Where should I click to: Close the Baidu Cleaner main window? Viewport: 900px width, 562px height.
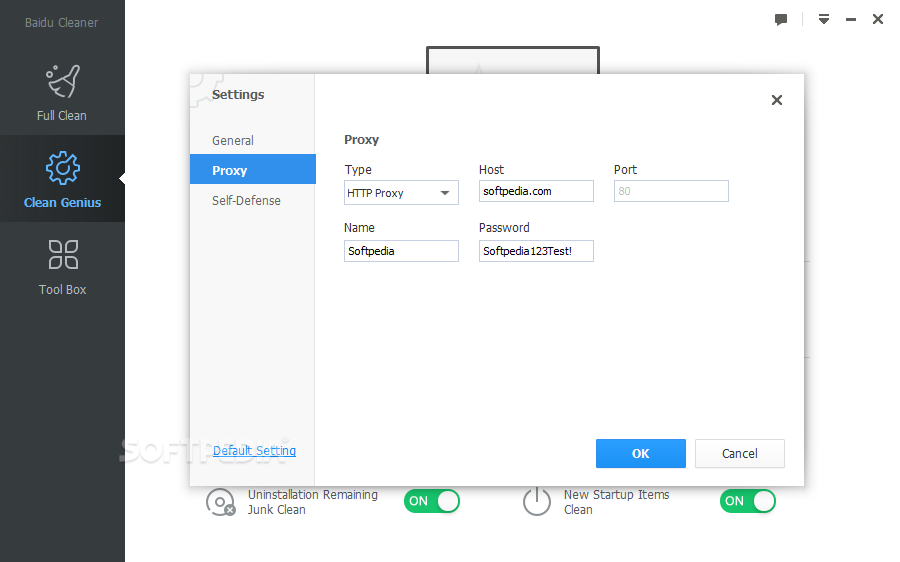pyautogui.click(x=878, y=19)
